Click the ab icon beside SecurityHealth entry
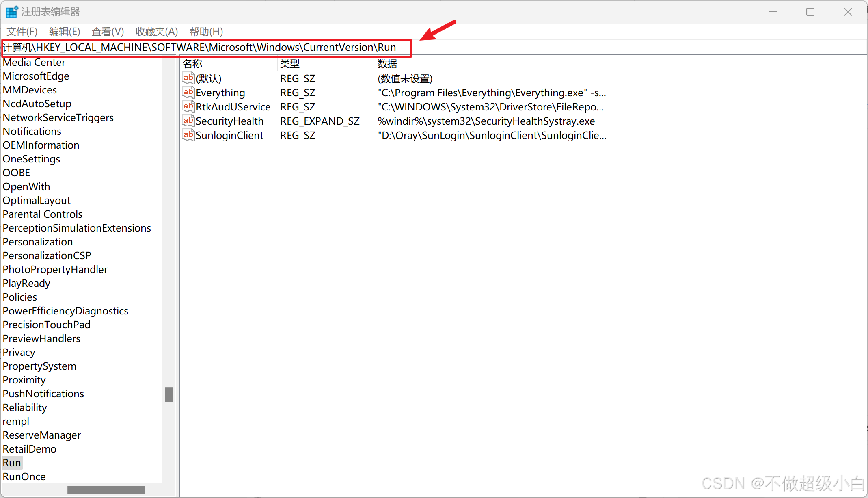This screenshot has height=498, width=868. (x=188, y=121)
